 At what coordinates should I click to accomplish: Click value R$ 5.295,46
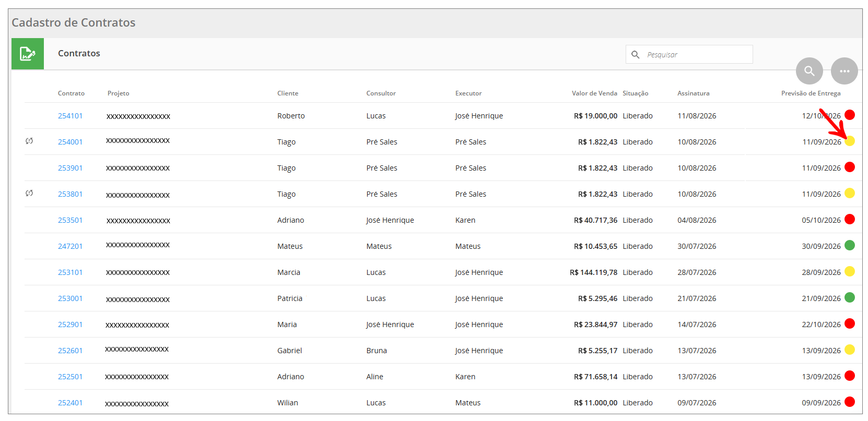597,298
